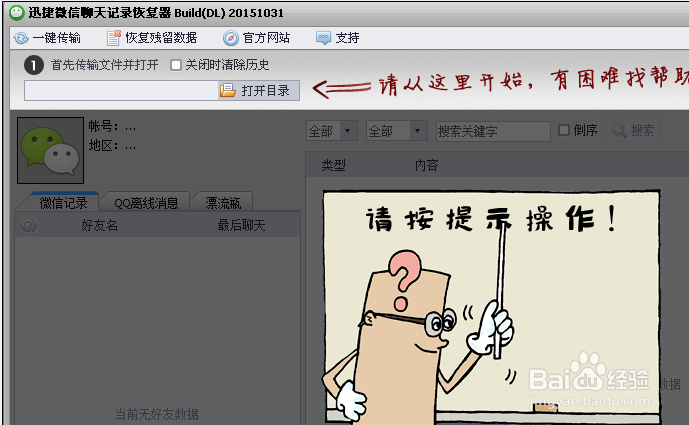Click the 好友名 column header
Image resolution: width=689 pixels, height=425 pixels.
point(99,225)
